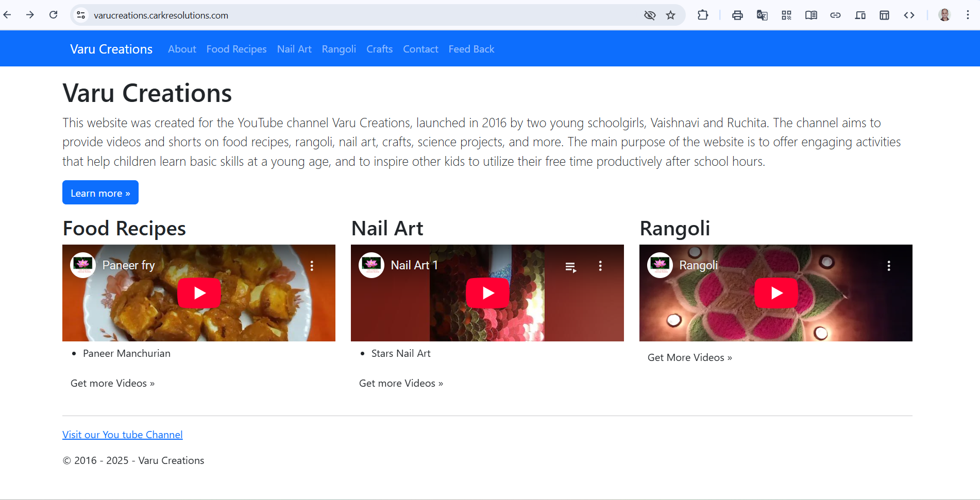Play the Rangoli video
This screenshot has height=500, width=980.
[776, 292]
